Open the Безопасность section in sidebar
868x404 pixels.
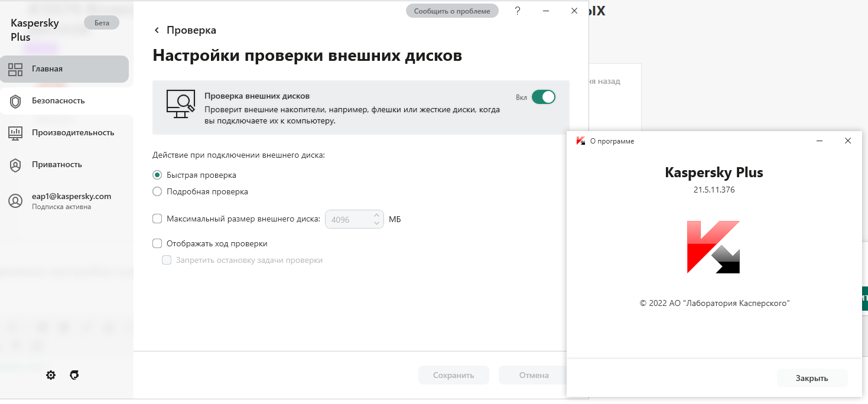pos(67,101)
